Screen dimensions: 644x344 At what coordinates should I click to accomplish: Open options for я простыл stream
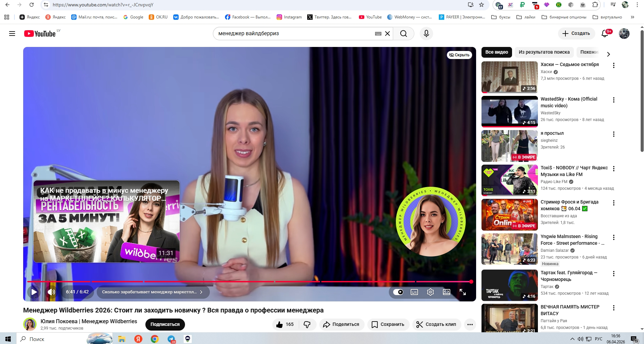click(614, 134)
